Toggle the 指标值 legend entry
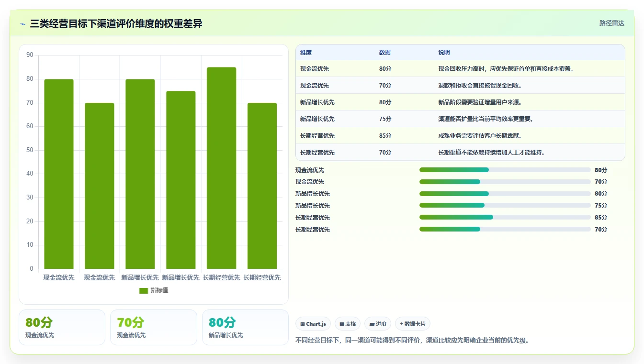The image size is (644, 364). [154, 290]
